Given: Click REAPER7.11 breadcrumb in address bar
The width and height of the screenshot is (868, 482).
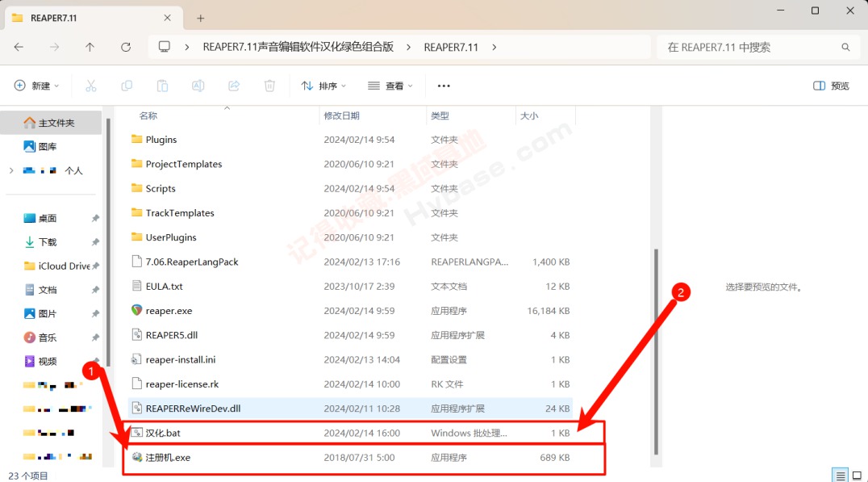Looking at the screenshot, I should click(x=451, y=47).
